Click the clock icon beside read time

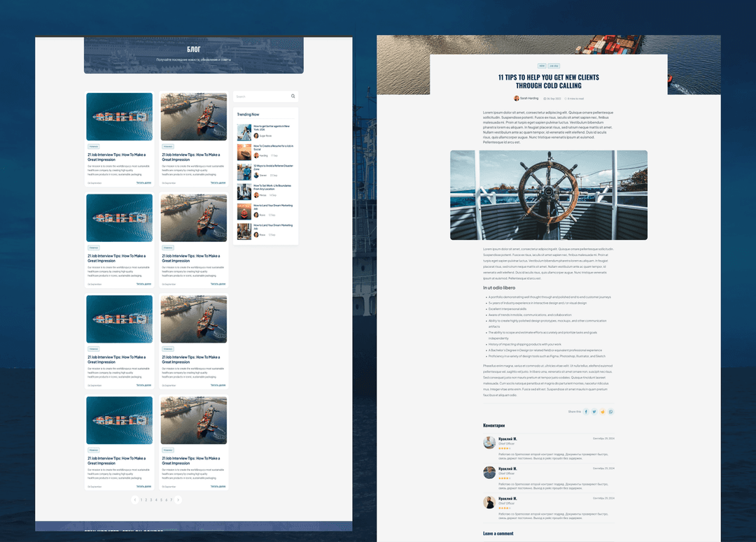[566, 99]
